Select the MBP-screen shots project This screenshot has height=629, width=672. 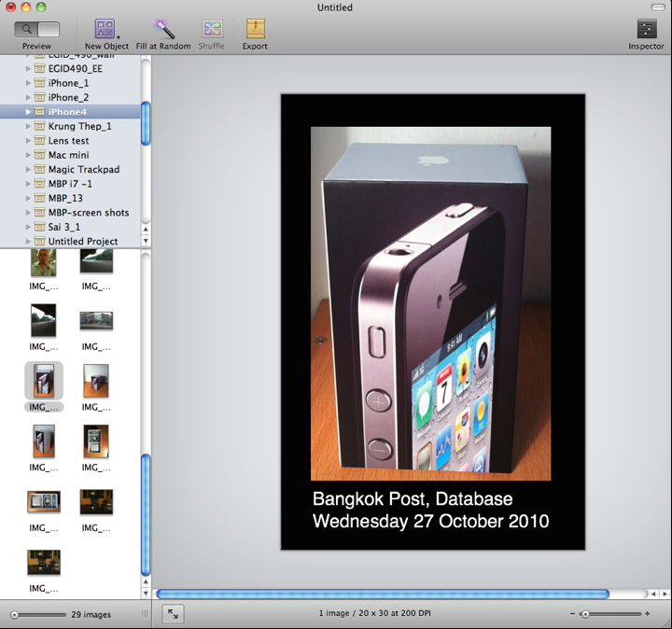pos(70,213)
